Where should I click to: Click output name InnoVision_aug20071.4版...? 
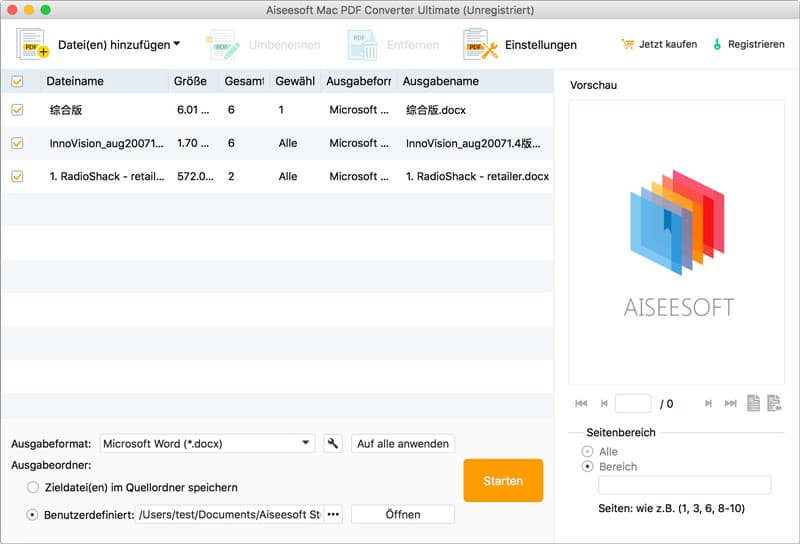pos(473,143)
